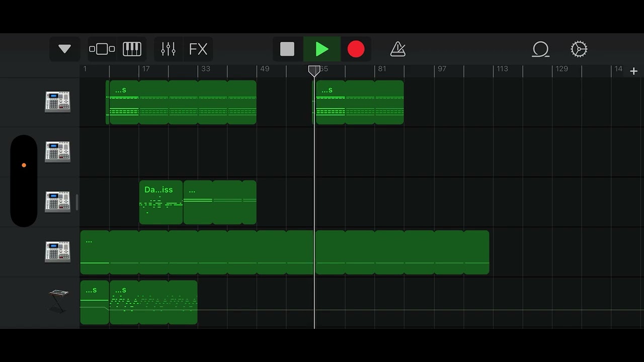Select the long region on fourth track
The height and width of the screenshot is (362, 644).
pyautogui.click(x=285, y=252)
